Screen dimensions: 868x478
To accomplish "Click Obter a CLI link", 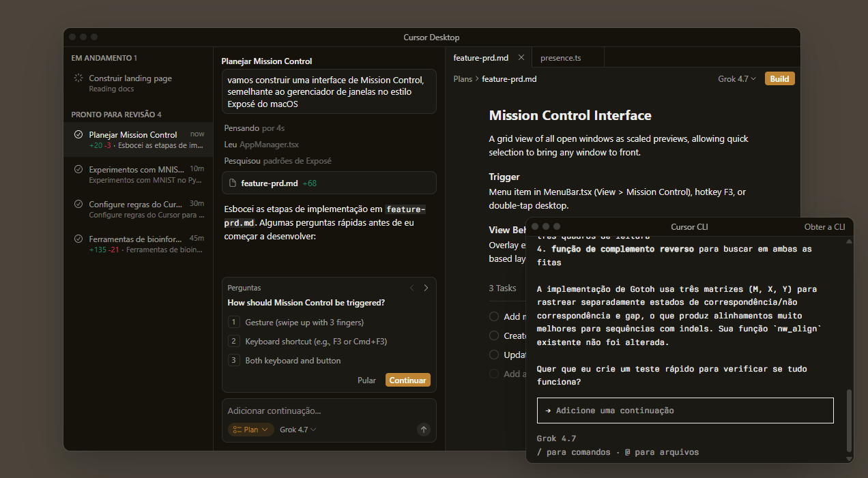I will pyautogui.click(x=824, y=226).
